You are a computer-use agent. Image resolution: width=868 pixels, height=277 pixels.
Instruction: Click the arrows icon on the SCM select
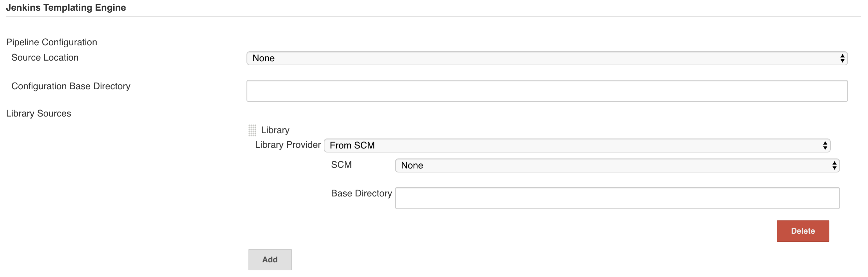834,165
